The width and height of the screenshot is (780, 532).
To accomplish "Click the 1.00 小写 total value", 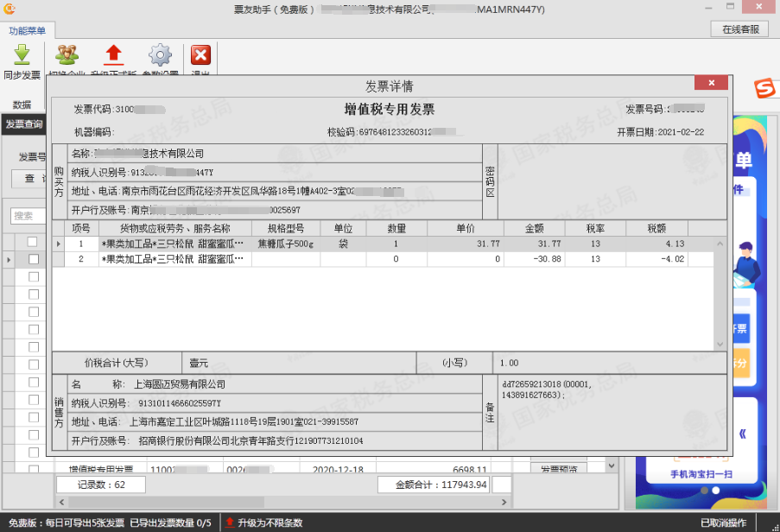I will click(x=510, y=363).
